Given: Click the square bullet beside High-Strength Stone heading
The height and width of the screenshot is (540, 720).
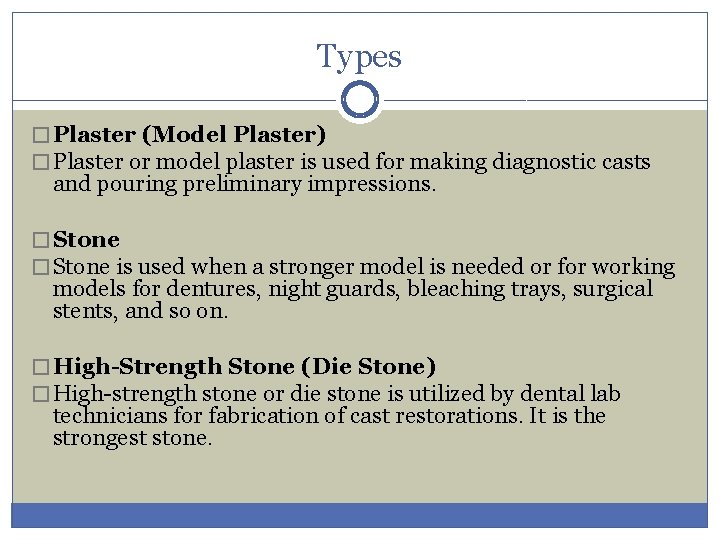Looking at the screenshot, I should pyautogui.click(x=41, y=367).
